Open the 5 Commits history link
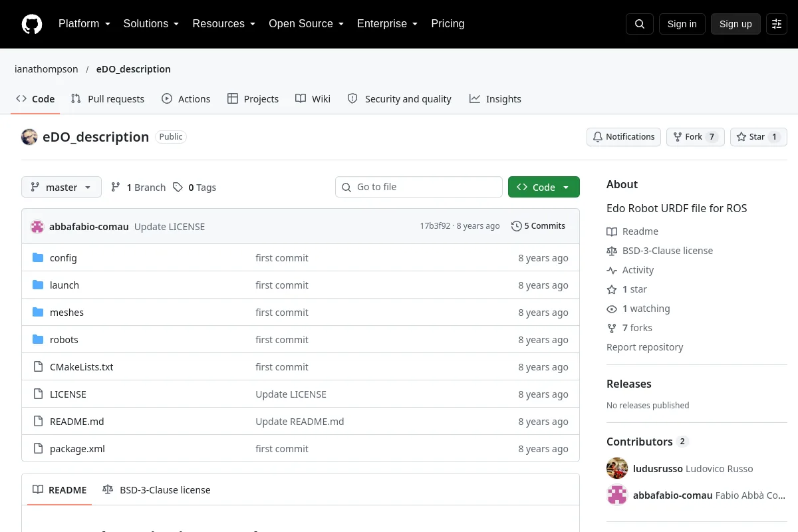798x532 pixels. [x=538, y=226]
